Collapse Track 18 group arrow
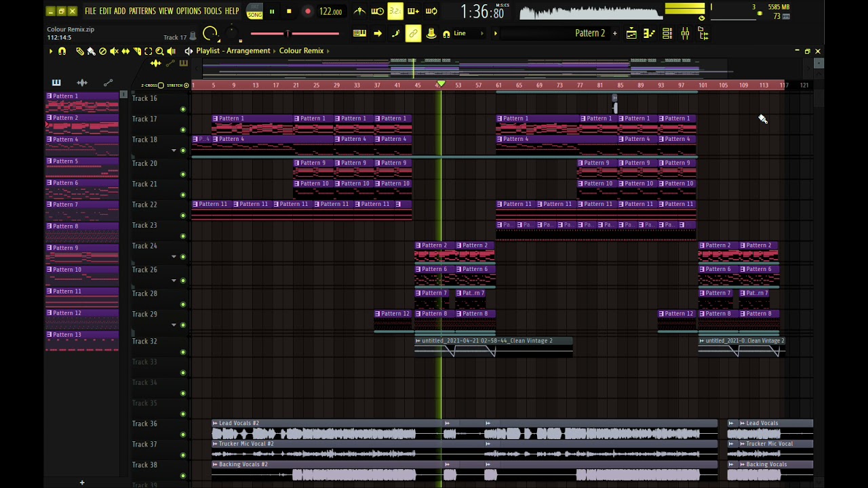 [174, 150]
